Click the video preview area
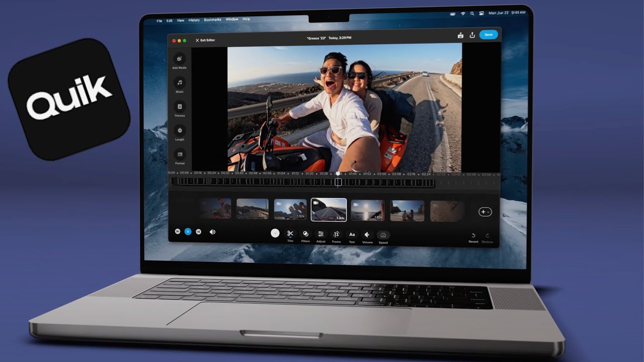 (x=345, y=108)
